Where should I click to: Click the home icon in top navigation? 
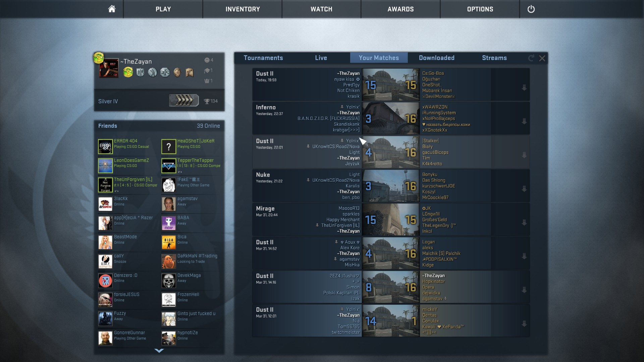coord(112,9)
